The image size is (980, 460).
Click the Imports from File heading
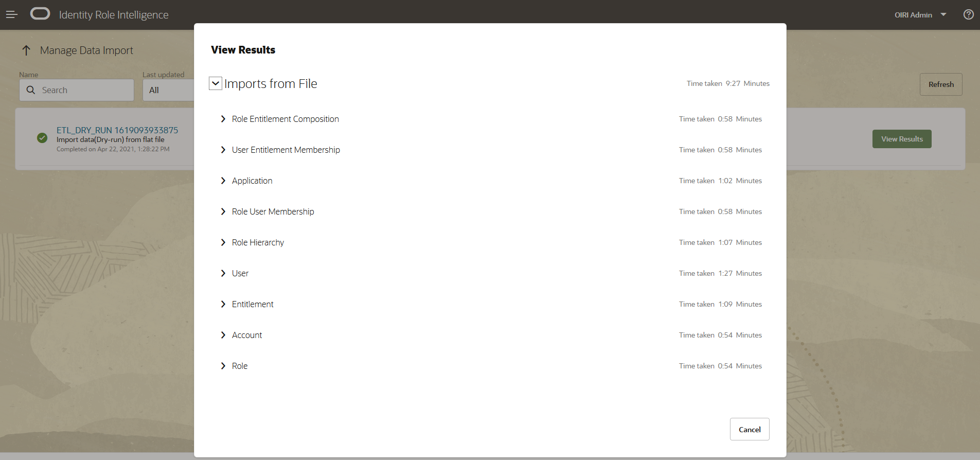(x=271, y=83)
